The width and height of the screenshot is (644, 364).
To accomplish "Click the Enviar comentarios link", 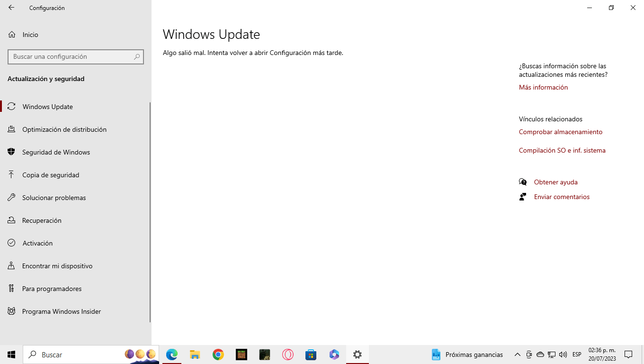I will click(562, 197).
